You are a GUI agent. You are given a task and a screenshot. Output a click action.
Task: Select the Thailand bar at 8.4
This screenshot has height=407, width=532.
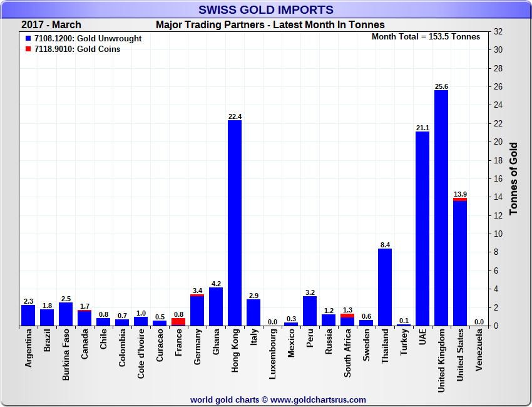(x=385, y=287)
